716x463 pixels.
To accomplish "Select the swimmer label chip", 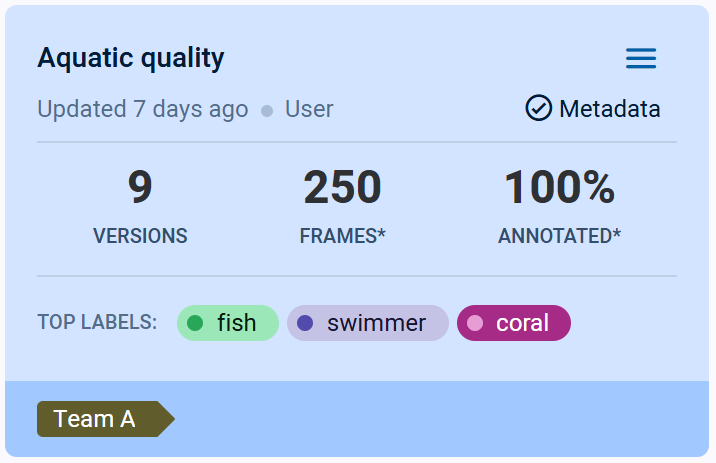I will pyautogui.click(x=368, y=323).
